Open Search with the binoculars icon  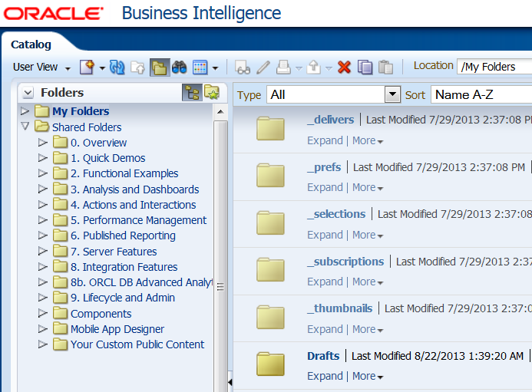(x=179, y=68)
